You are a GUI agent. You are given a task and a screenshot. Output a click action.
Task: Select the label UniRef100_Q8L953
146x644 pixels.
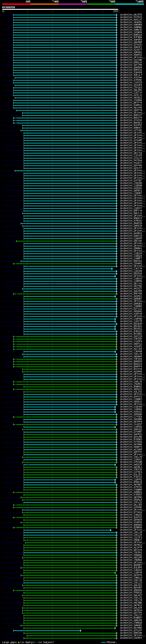(x=131, y=90)
